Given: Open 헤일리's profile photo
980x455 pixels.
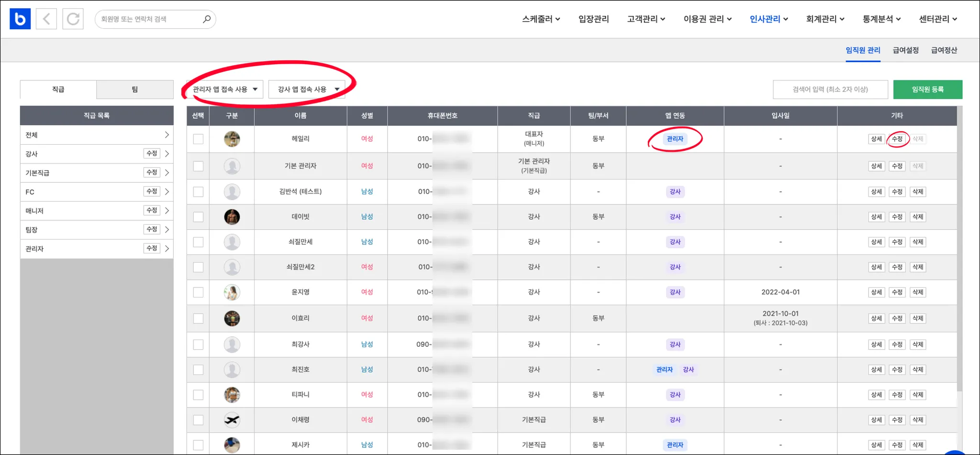Looking at the screenshot, I should click(232, 139).
